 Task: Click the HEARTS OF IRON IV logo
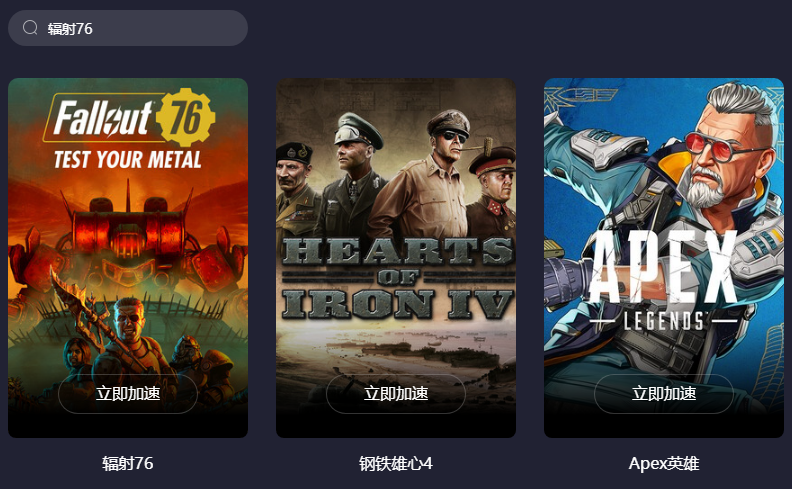click(397, 278)
